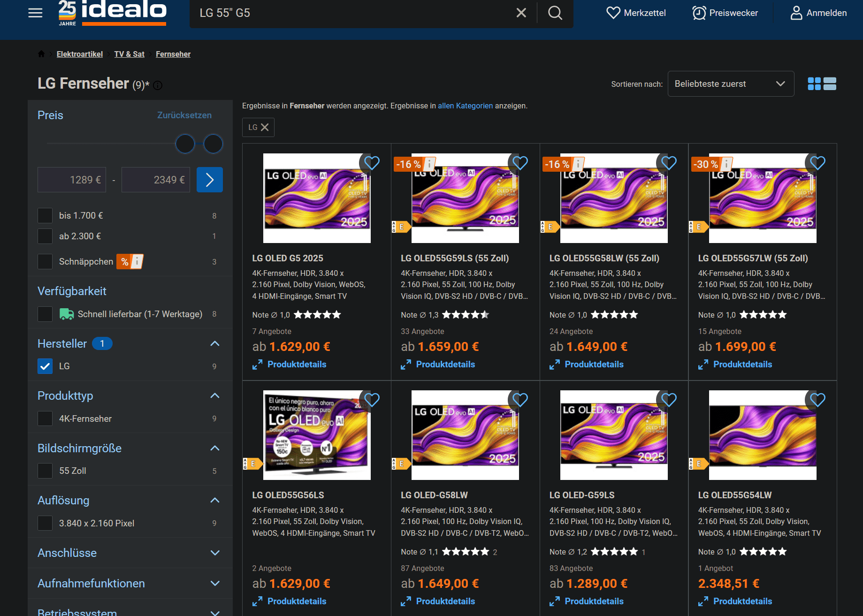The height and width of the screenshot is (616, 863).
Task: Check Schnell lieferbar availability filter
Action: [45, 314]
